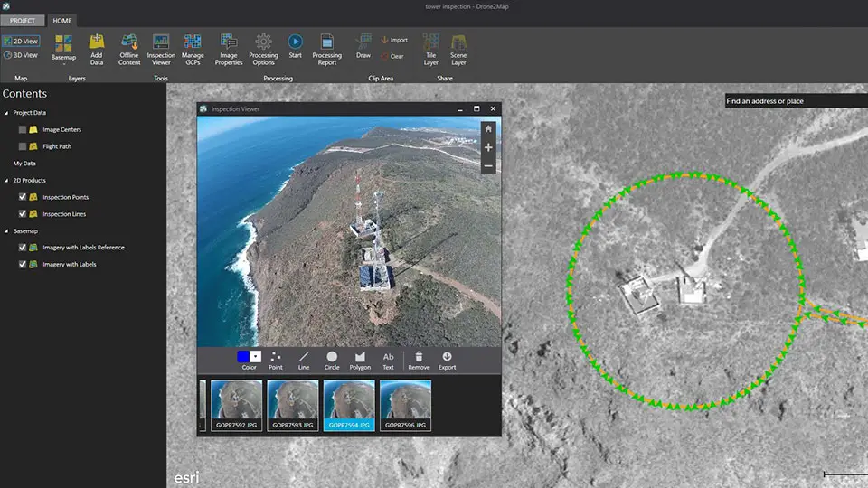
Task: Select the Polygon annotation tool
Action: (360, 361)
